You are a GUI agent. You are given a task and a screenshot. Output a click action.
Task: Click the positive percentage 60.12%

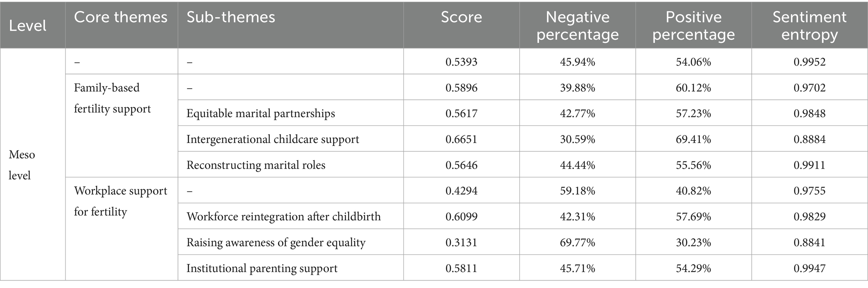click(x=693, y=88)
